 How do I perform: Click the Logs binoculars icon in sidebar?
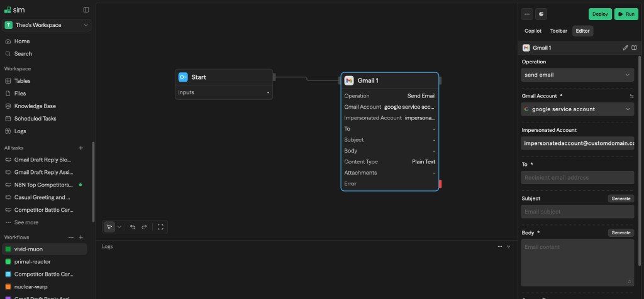tap(8, 131)
